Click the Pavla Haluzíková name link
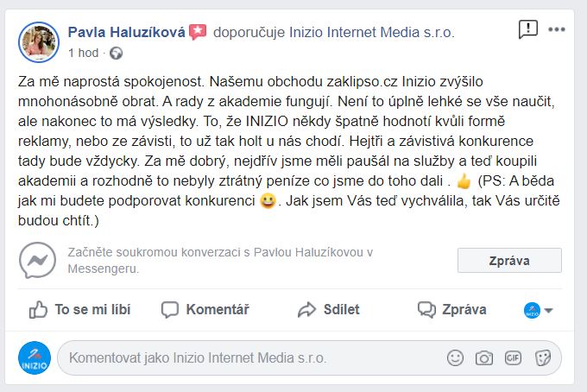 127,32
